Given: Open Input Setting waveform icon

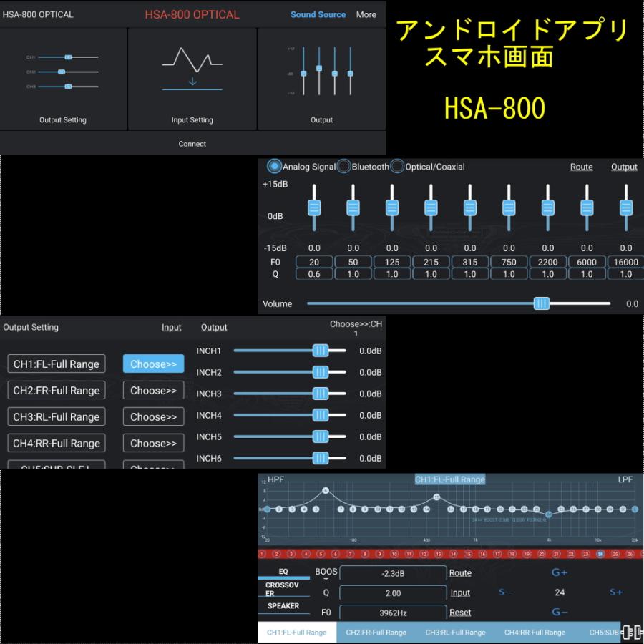Looking at the screenshot, I should pos(192,69).
